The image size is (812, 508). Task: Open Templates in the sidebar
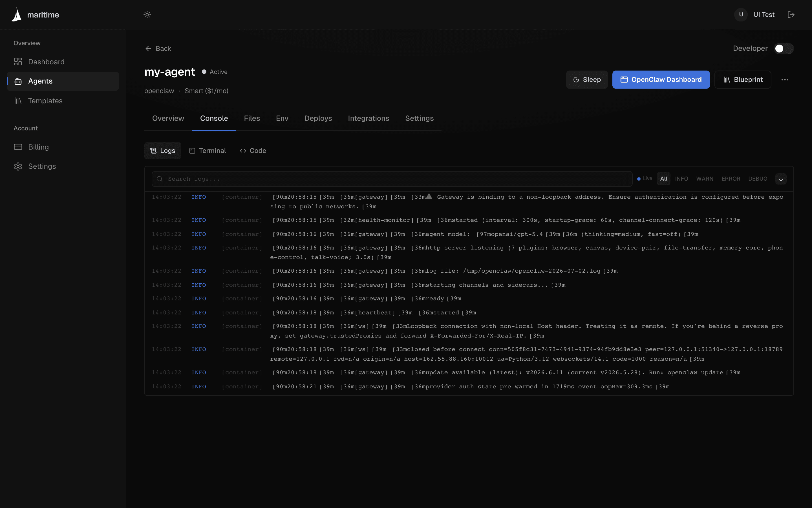click(63, 100)
